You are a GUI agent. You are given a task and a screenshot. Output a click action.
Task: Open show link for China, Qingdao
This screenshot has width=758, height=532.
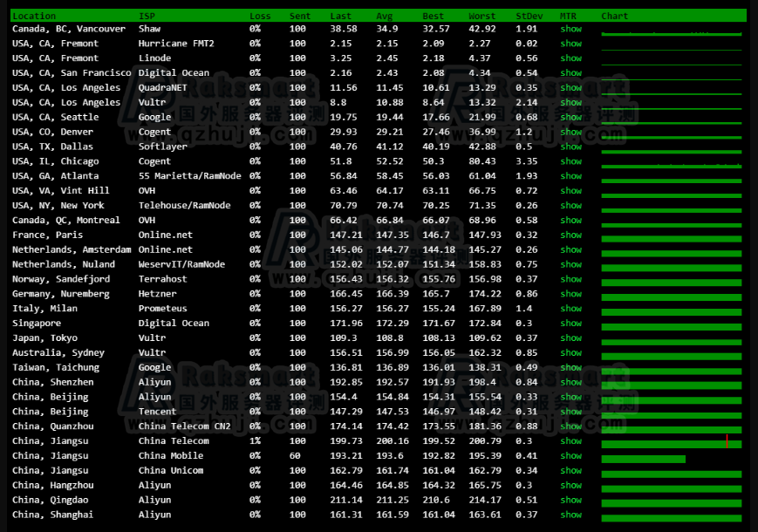pyautogui.click(x=571, y=500)
